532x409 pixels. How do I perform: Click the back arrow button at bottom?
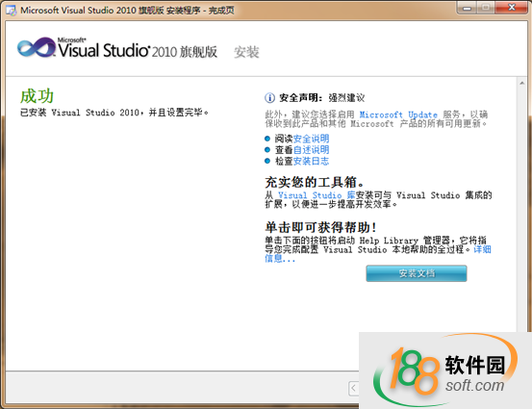point(353,388)
